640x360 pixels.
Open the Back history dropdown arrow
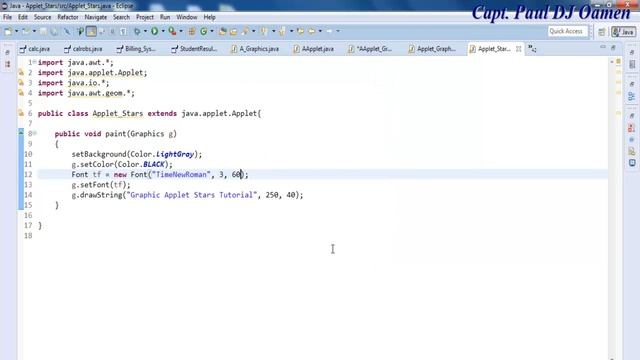[320, 31]
